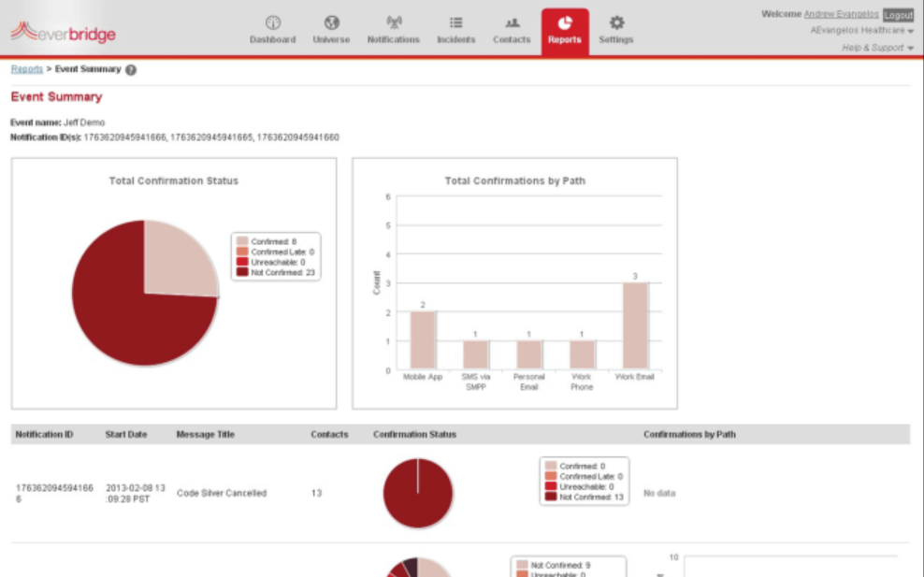924x577 pixels.
Task: Sort by Contacts column header
Action: click(329, 434)
